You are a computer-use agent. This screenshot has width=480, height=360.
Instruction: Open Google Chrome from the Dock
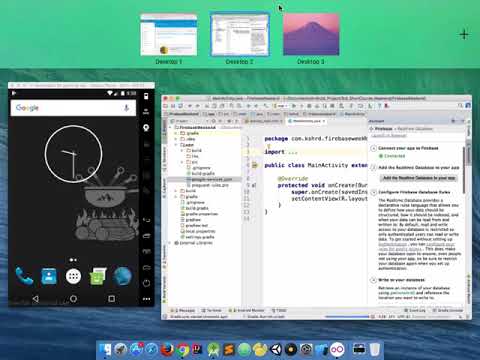point(183,349)
